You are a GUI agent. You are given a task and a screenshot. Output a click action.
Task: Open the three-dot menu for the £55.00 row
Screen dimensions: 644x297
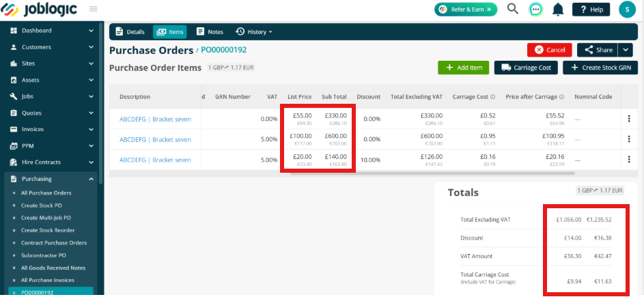[629, 119]
